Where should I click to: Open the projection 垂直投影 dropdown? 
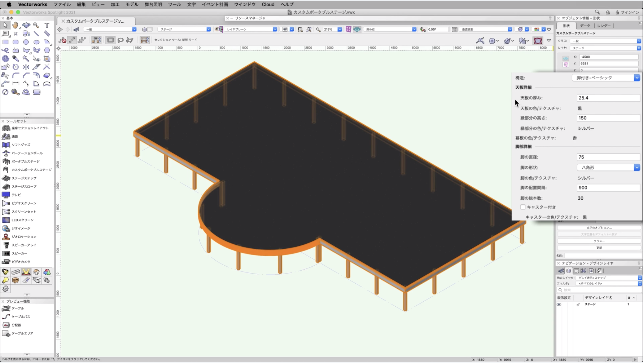[x=486, y=30]
